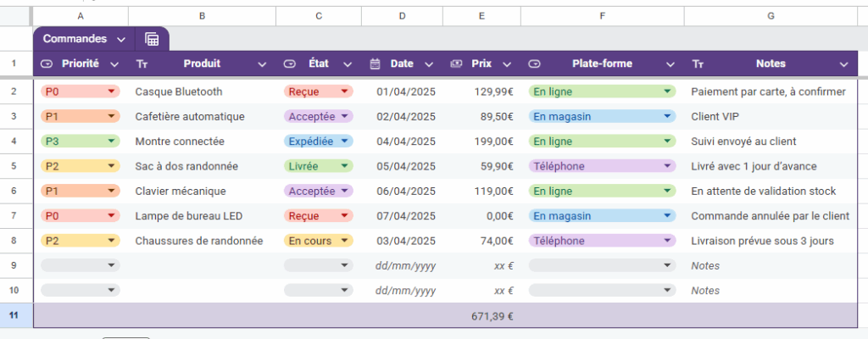Viewport: 868px width, 339px height.
Task: Open En ligne platform chip for Clavier mécanique
Action: 603,191
